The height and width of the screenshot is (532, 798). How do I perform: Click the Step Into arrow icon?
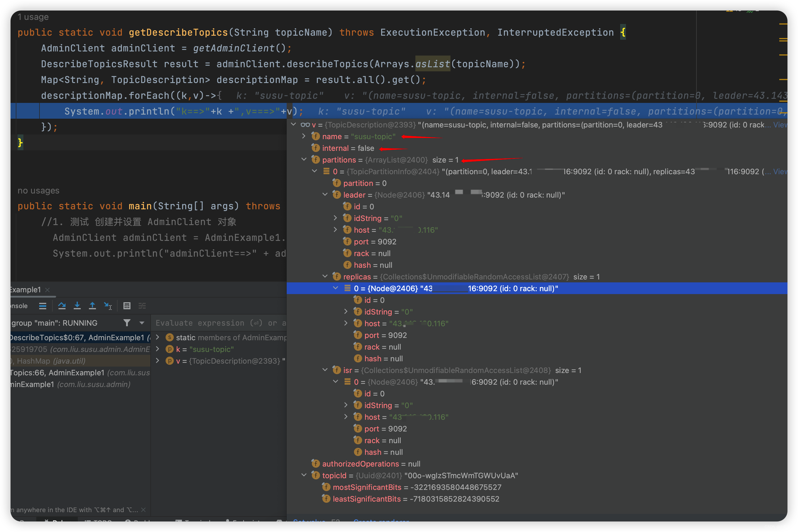(77, 306)
